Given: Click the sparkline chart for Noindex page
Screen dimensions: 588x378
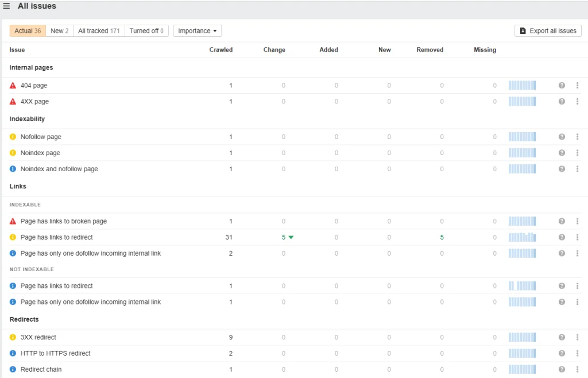Looking at the screenshot, I should (x=521, y=153).
